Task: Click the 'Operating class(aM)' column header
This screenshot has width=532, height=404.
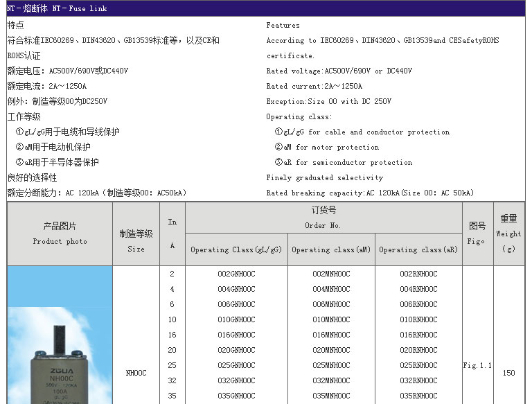Action: click(331, 250)
